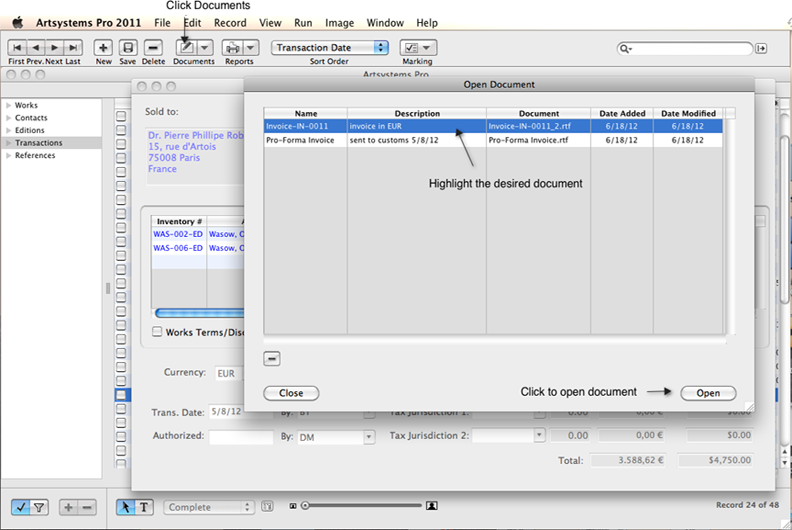Viewport: 792px width, 530px height.
Task: Click the plus icon in bottom bar
Action: [x=68, y=507]
